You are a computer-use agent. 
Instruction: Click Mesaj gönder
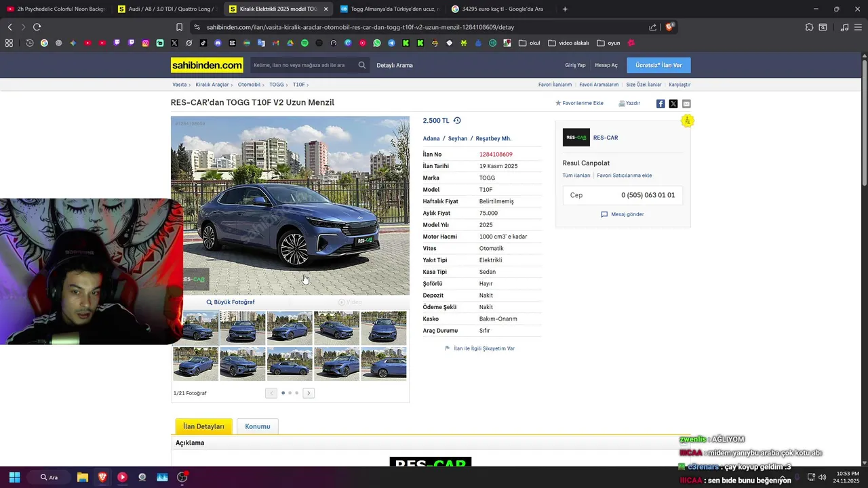[623, 214]
